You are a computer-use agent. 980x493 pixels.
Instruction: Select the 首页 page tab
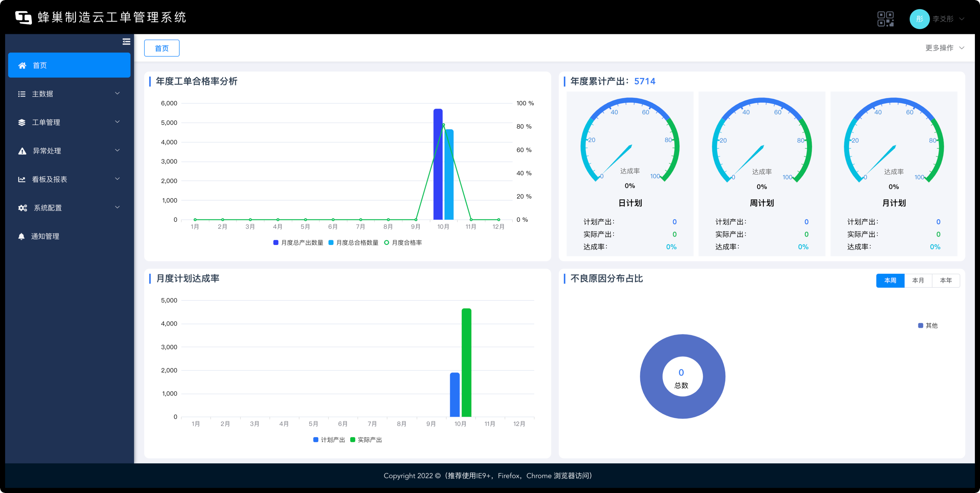click(x=162, y=48)
